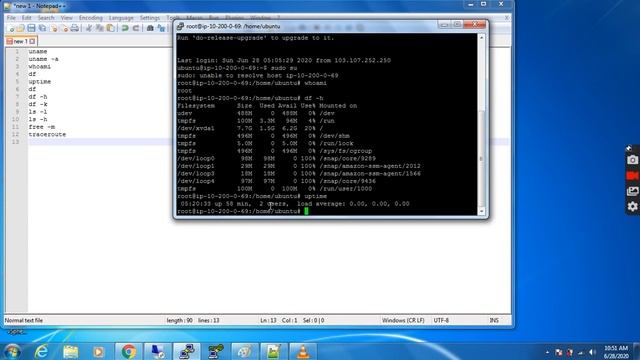Switch to the PuTTY window on the taskbar

click(x=187, y=351)
